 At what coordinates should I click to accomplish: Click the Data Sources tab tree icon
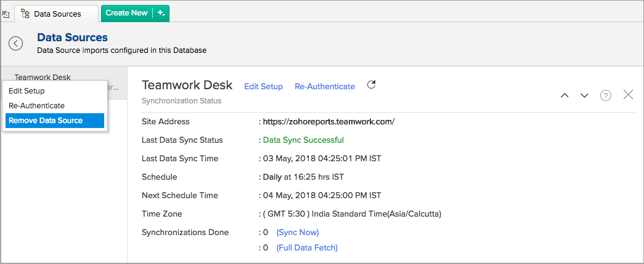tap(25, 14)
